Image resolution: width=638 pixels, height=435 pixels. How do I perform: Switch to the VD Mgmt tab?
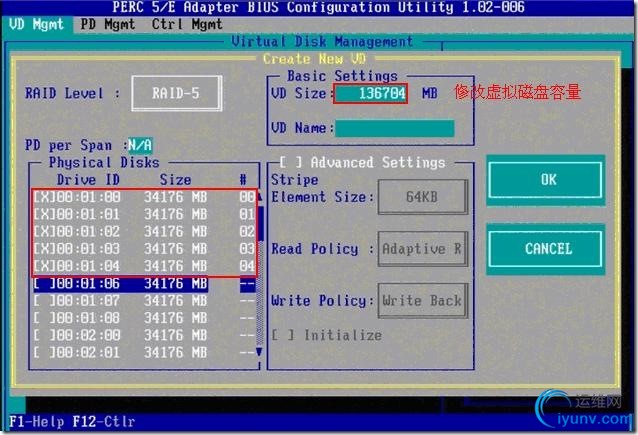[x=36, y=24]
